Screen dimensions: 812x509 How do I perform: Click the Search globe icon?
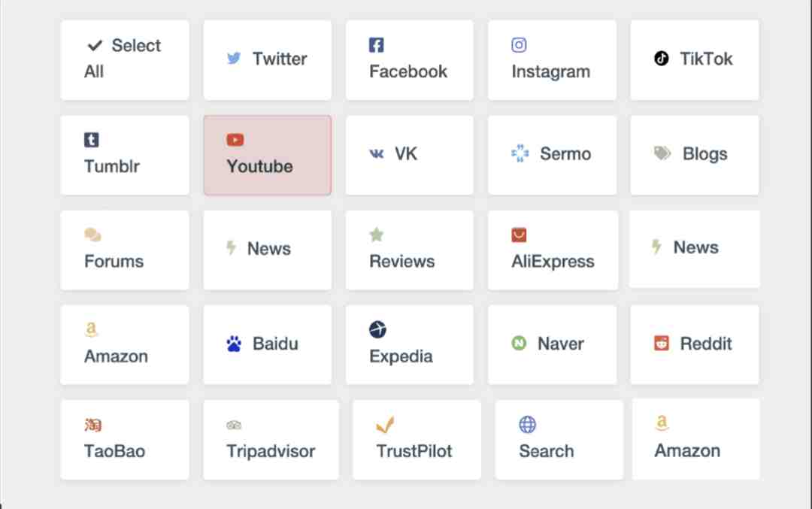click(527, 425)
